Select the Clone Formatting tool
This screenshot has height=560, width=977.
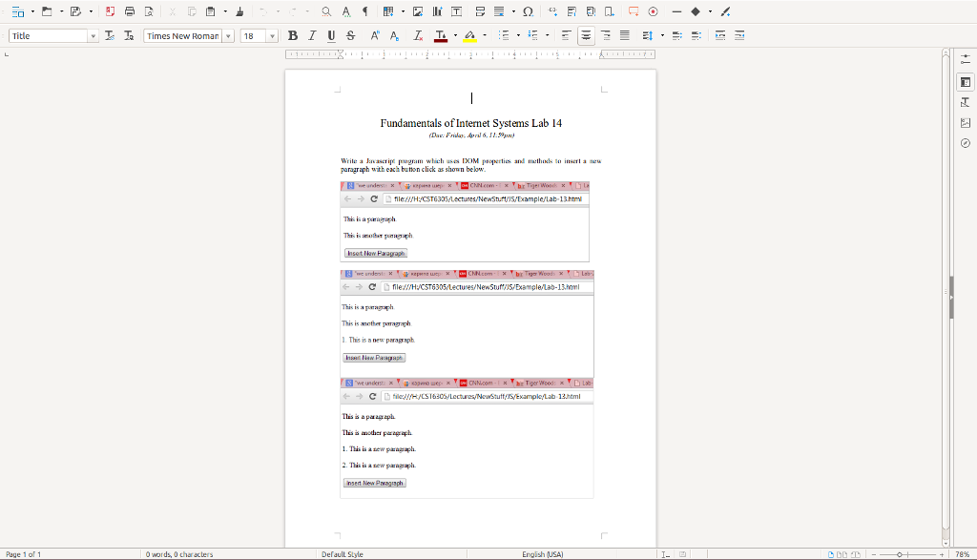click(238, 10)
